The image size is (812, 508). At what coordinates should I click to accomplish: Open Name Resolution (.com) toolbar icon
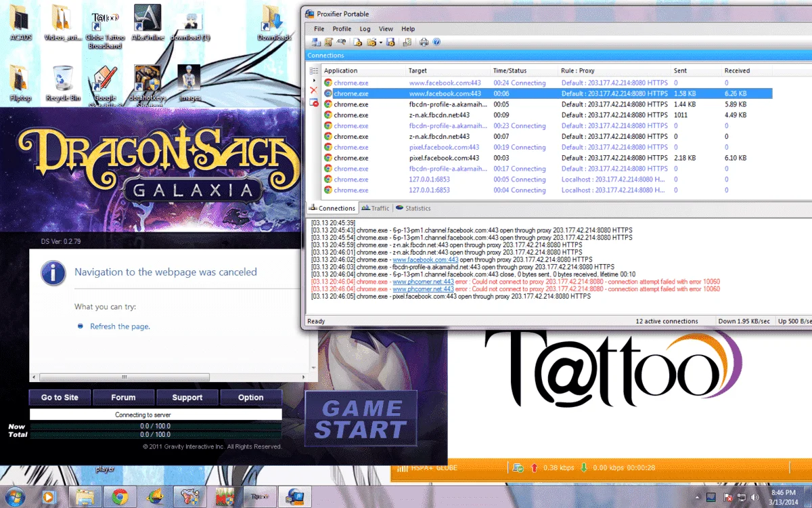coord(341,41)
